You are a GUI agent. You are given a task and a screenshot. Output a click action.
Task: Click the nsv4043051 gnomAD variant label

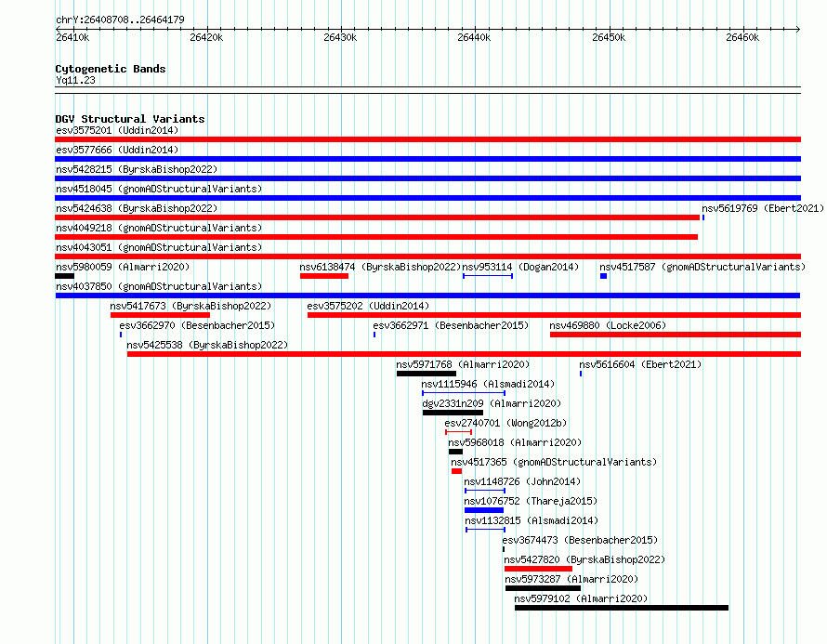[x=159, y=247]
